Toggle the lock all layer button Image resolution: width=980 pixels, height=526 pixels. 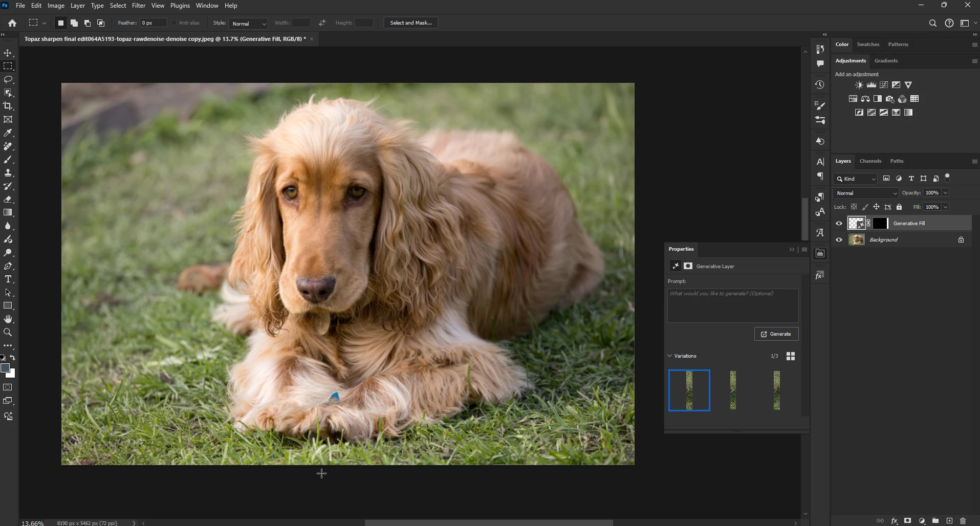[x=899, y=207]
